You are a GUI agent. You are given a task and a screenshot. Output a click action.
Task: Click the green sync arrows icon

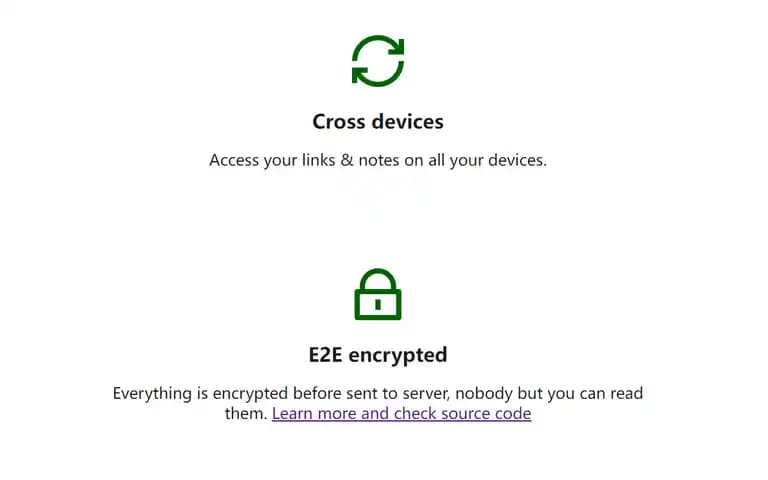[x=378, y=61]
